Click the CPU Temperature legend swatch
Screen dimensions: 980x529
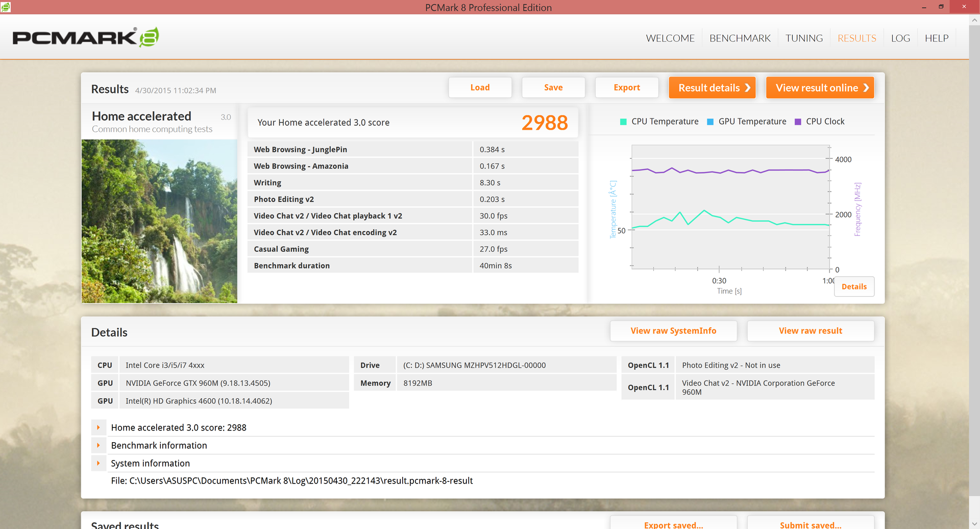click(623, 122)
